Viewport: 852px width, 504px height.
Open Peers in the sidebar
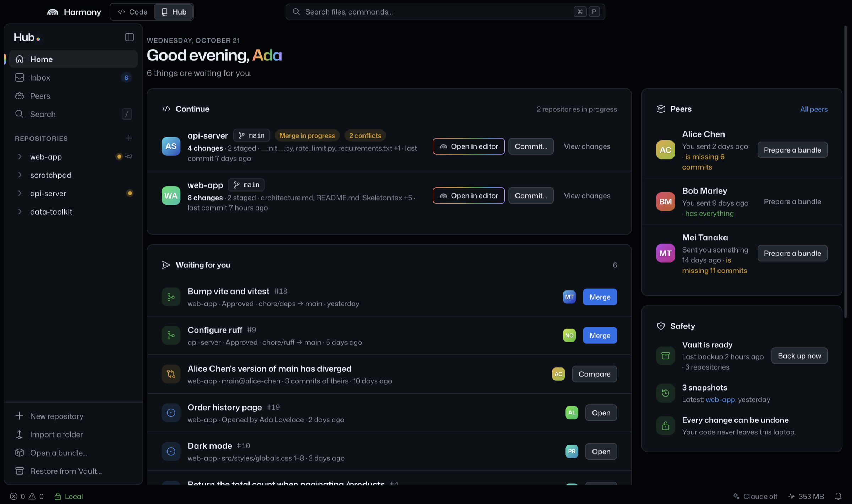[73, 96]
